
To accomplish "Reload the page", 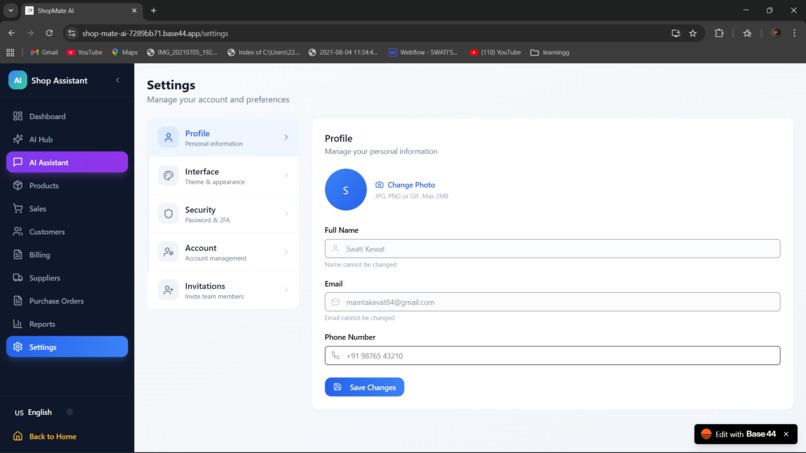I will pos(49,33).
